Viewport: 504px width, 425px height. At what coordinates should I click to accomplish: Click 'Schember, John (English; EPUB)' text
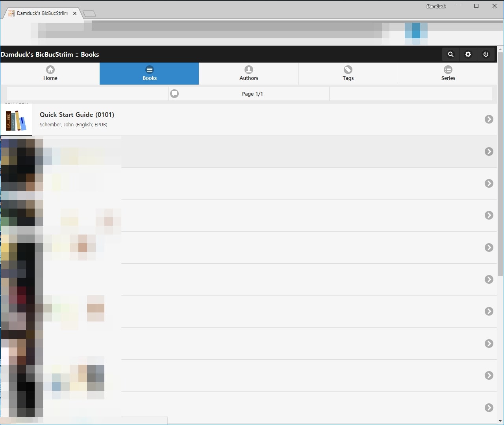tap(74, 125)
